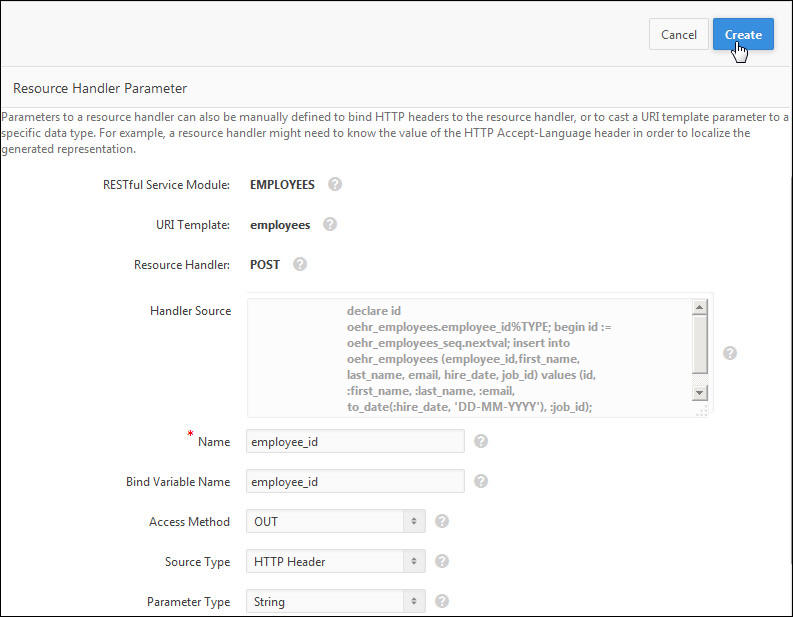Open help icon beside Source Type

(442, 561)
